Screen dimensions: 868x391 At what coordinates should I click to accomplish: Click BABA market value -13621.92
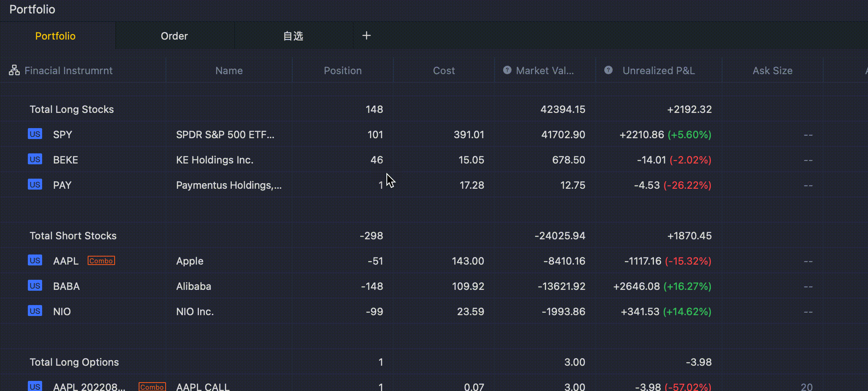pos(561,286)
